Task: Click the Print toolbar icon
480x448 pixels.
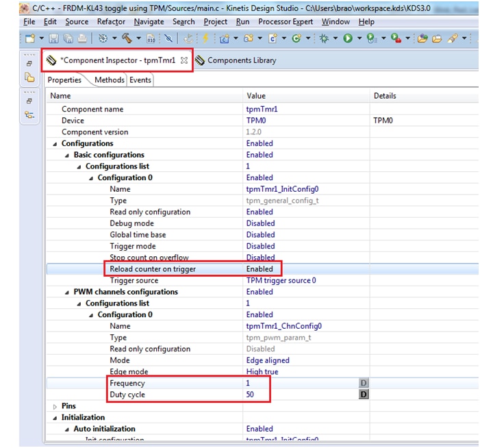Action: (82, 38)
